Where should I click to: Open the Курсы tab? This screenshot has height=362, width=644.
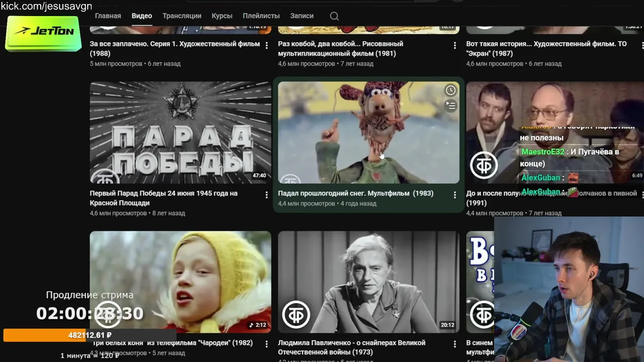pos(222,16)
